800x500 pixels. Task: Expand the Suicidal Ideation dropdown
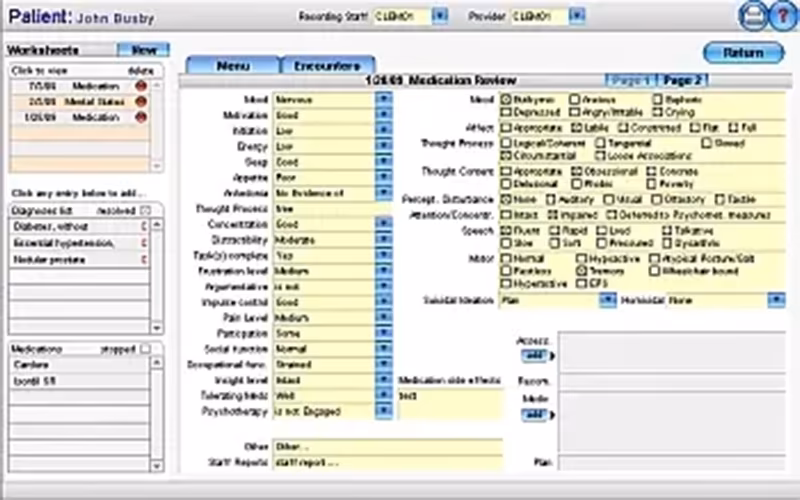tap(608, 300)
